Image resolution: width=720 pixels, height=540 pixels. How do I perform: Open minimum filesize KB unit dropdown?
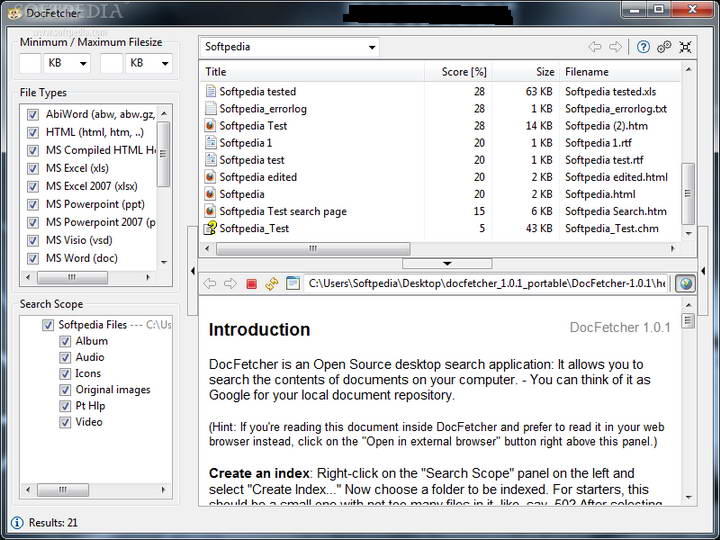83,63
